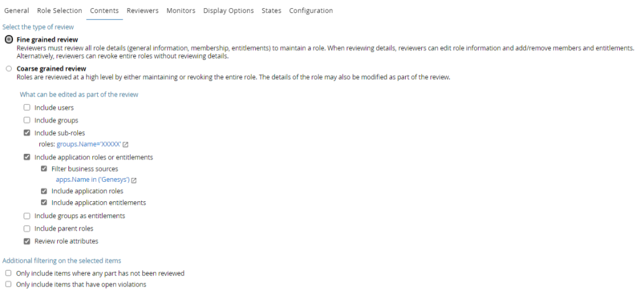Image resolution: width=644 pixels, height=299 pixels.
Task: View the Monitors tab
Action: [x=180, y=11]
